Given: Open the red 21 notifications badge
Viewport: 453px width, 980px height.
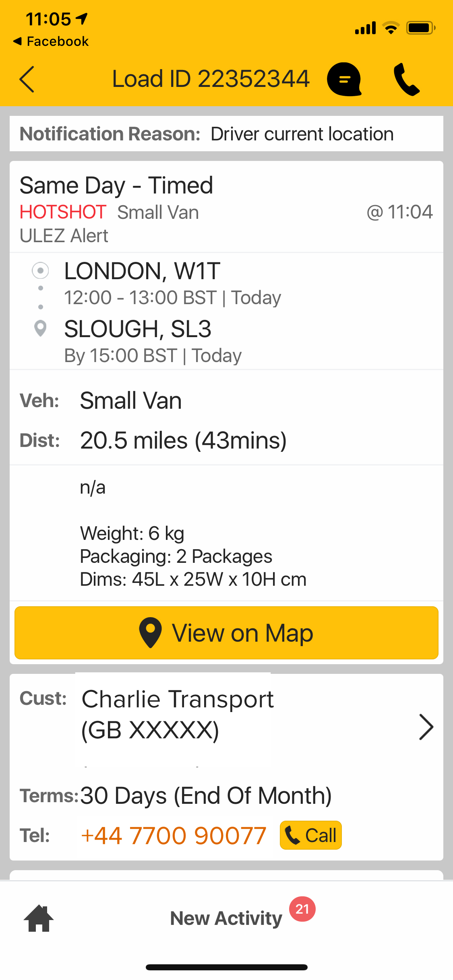Looking at the screenshot, I should [x=302, y=909].
